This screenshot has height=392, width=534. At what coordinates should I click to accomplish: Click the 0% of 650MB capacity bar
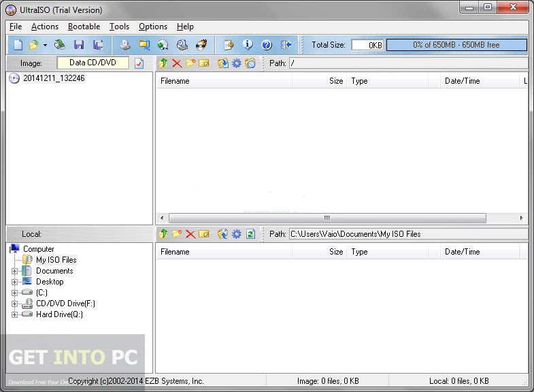coord(456,45)
